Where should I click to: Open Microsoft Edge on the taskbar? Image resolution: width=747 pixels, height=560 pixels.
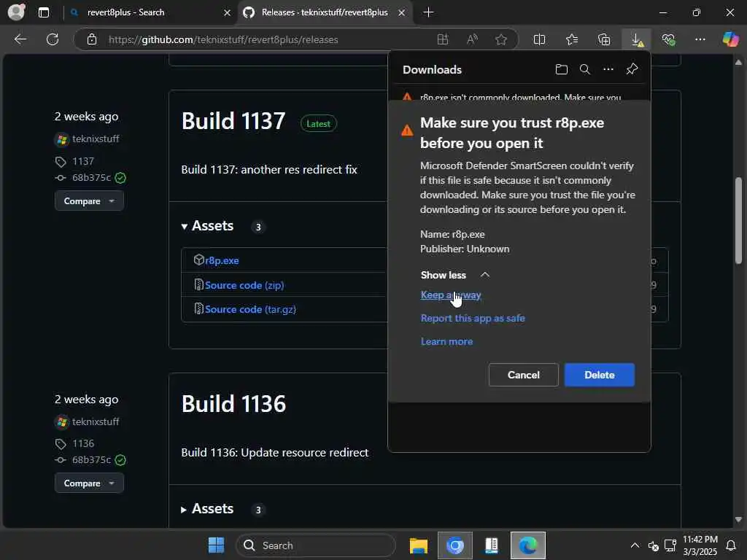[x=528, y=545]
